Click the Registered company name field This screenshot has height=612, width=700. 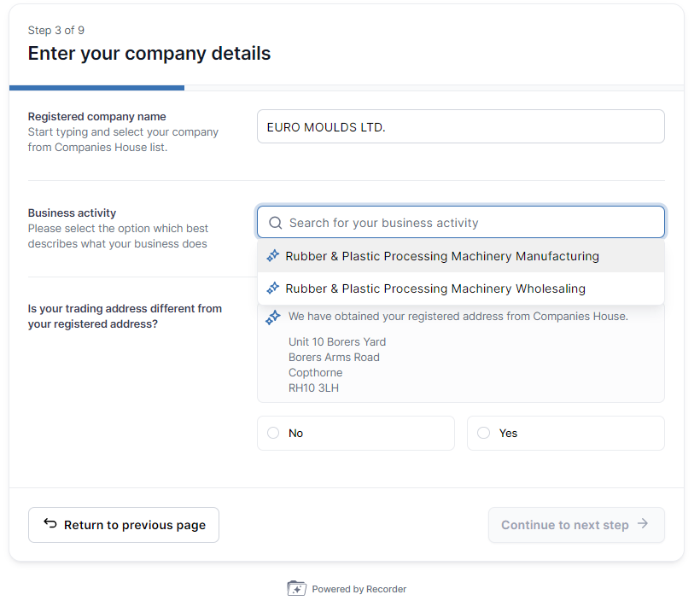[x=460, y=127]
